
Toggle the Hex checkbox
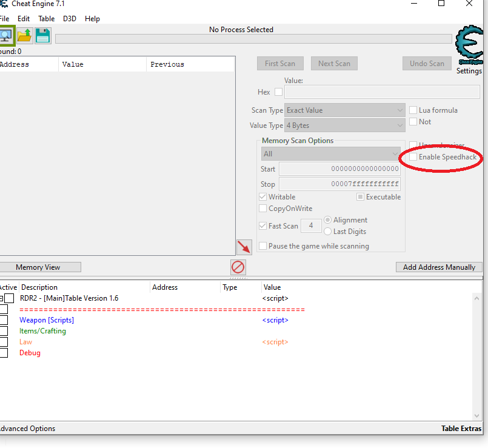pyautogui.click(x=278, y=92)
